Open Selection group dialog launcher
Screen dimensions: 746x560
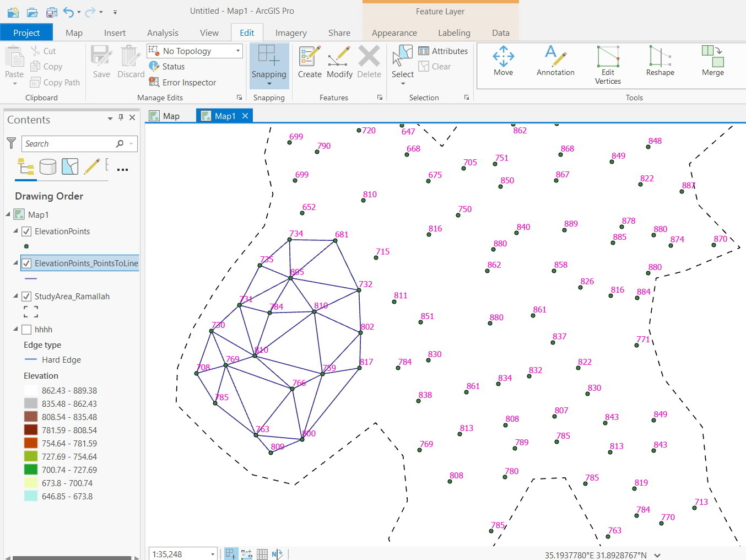coord(467,98)
